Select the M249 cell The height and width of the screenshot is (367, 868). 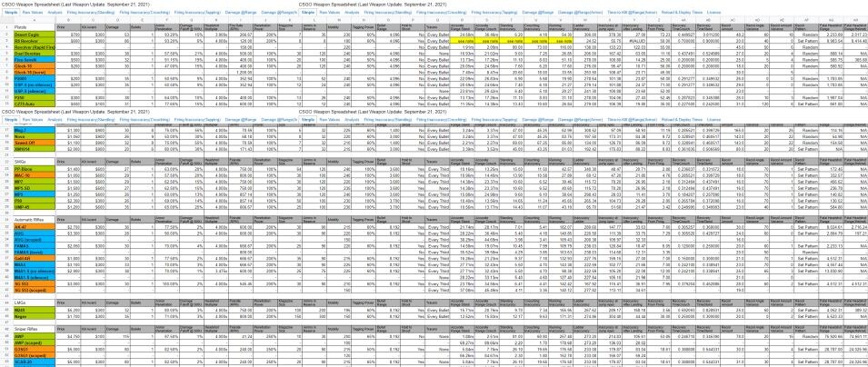tap(34, 311)
